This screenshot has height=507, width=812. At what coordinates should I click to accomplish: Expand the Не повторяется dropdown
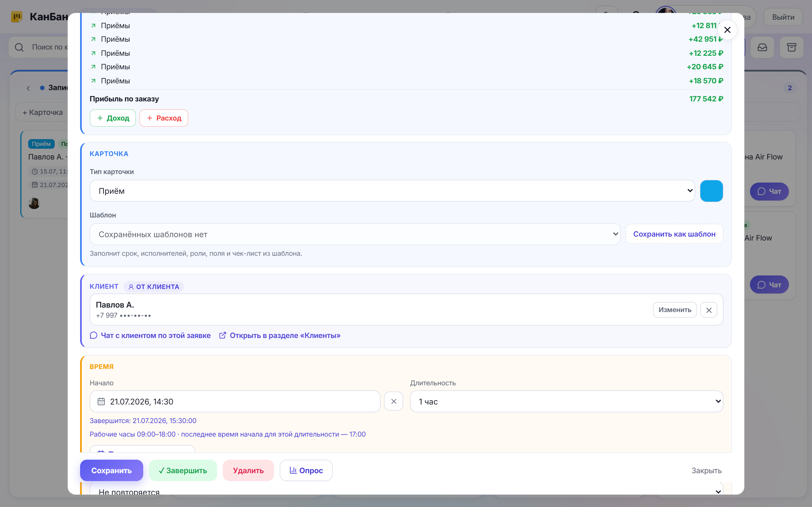point(406,490)
